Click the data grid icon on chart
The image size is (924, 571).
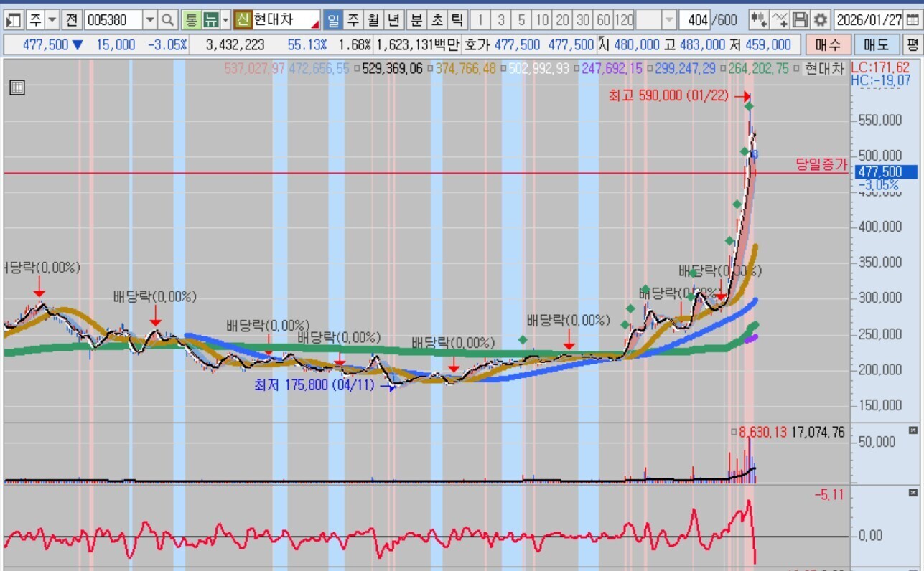[x=17, y=88]
